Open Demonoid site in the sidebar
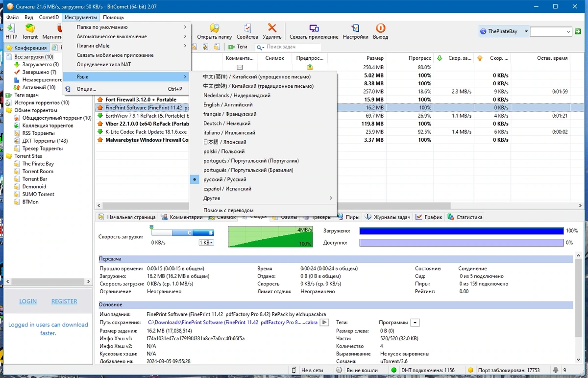This screenshot has width=588, height=378. [x=34, y=186]
